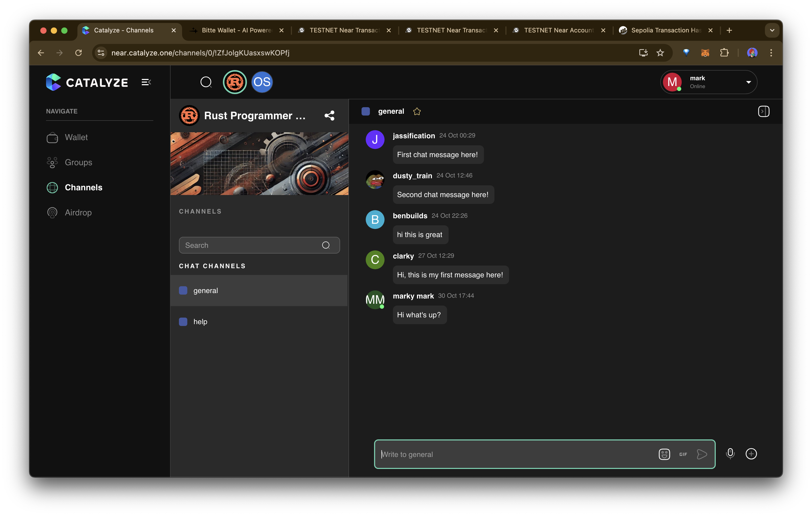812x516 pixels.
Task: Click the plus attachment icon
Action: tap(751, 454)
